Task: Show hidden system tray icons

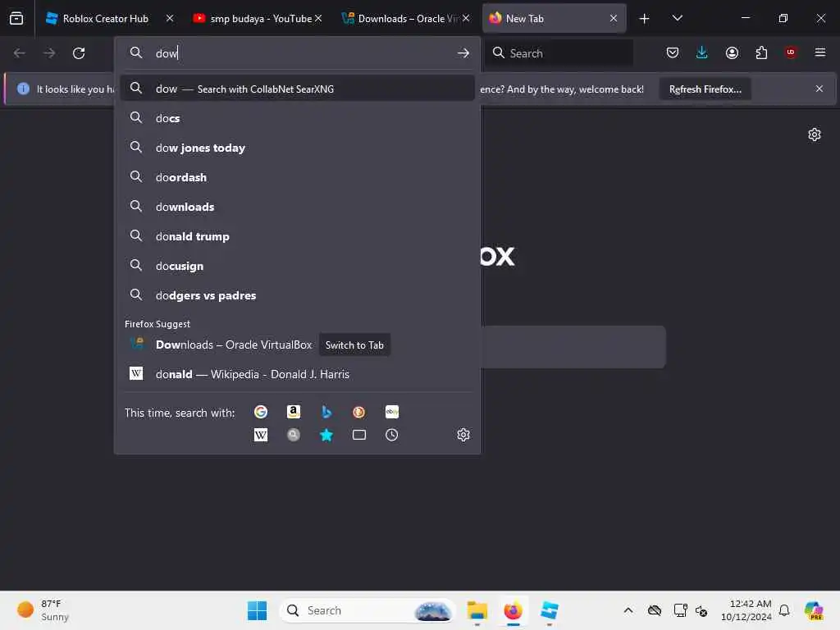Action: point(628,610)
